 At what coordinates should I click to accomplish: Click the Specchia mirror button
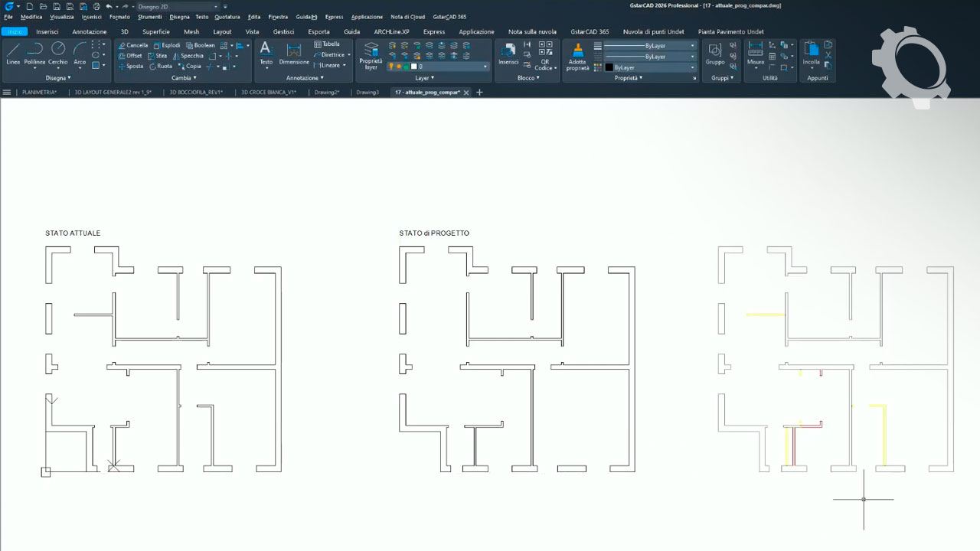pyautogui.click(x=188, y=56)
